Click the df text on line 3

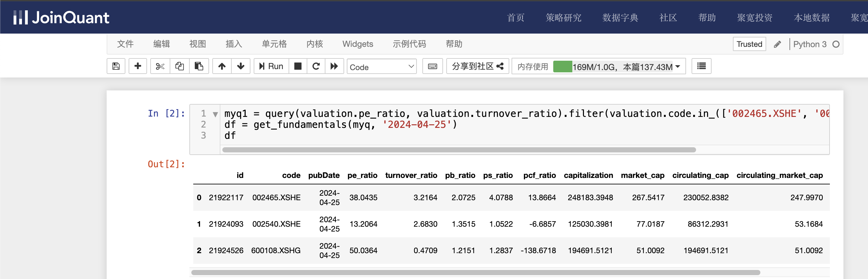tap(230, 136)
